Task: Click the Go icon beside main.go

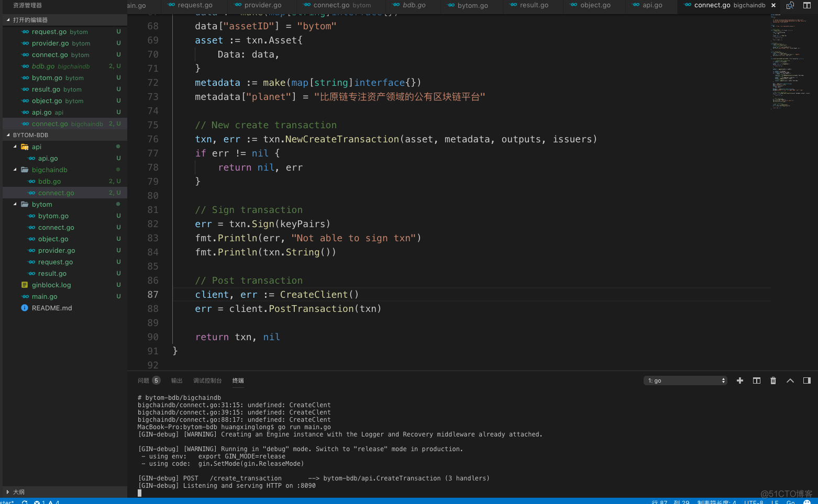Action: pos(25,297)
